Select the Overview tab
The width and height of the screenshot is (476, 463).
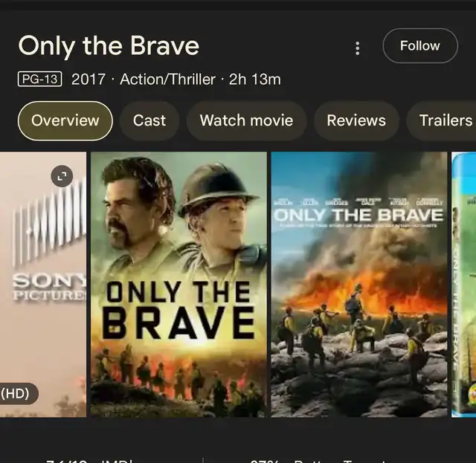[65, 120]
